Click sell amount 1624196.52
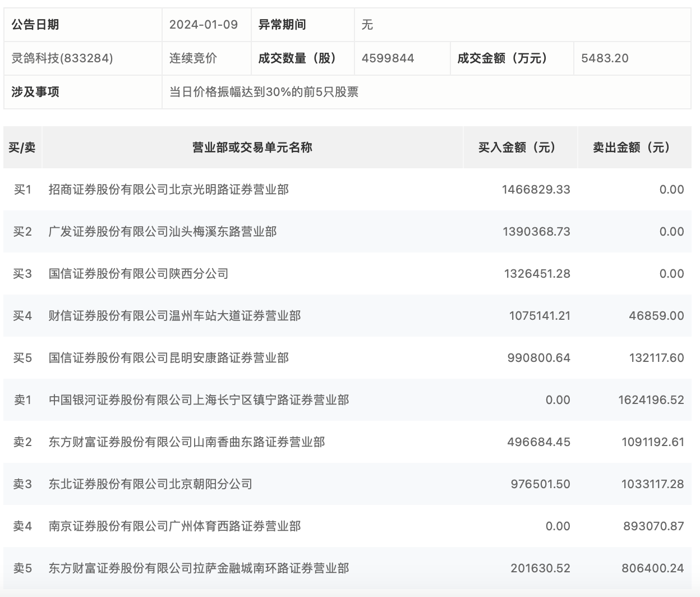 pos(651,400)
